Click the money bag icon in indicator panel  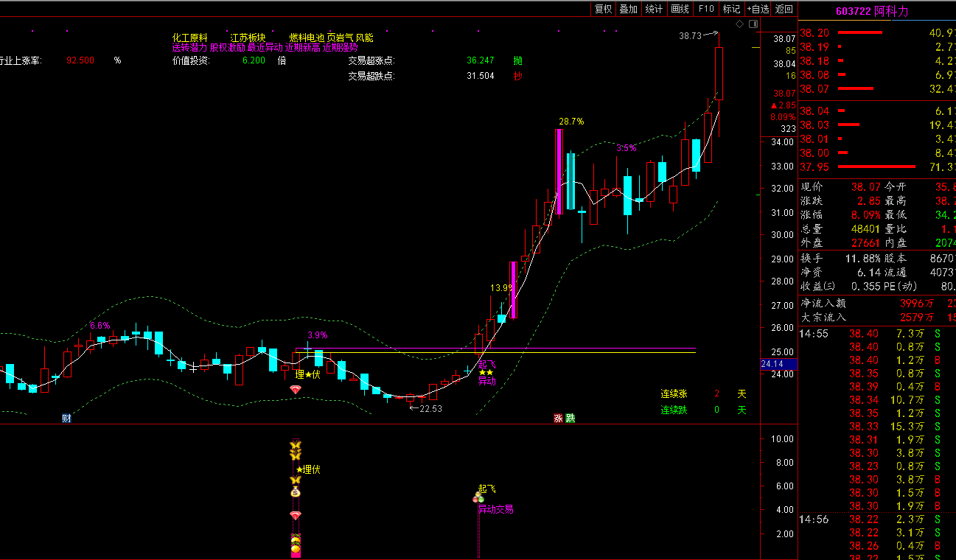(296, 491)
